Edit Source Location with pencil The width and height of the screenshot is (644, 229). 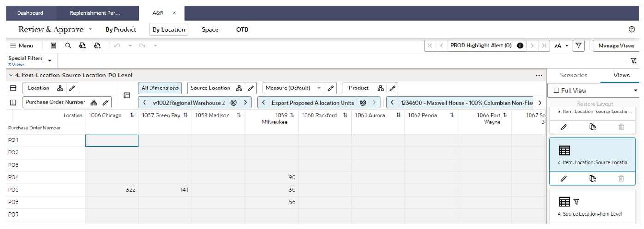tap(251, 88)
